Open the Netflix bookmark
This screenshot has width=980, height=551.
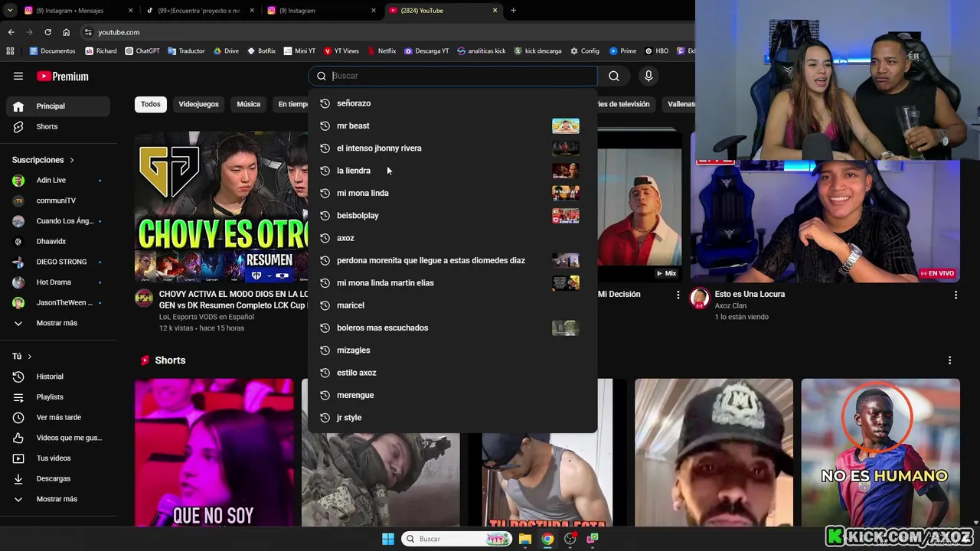coord(382,51)
